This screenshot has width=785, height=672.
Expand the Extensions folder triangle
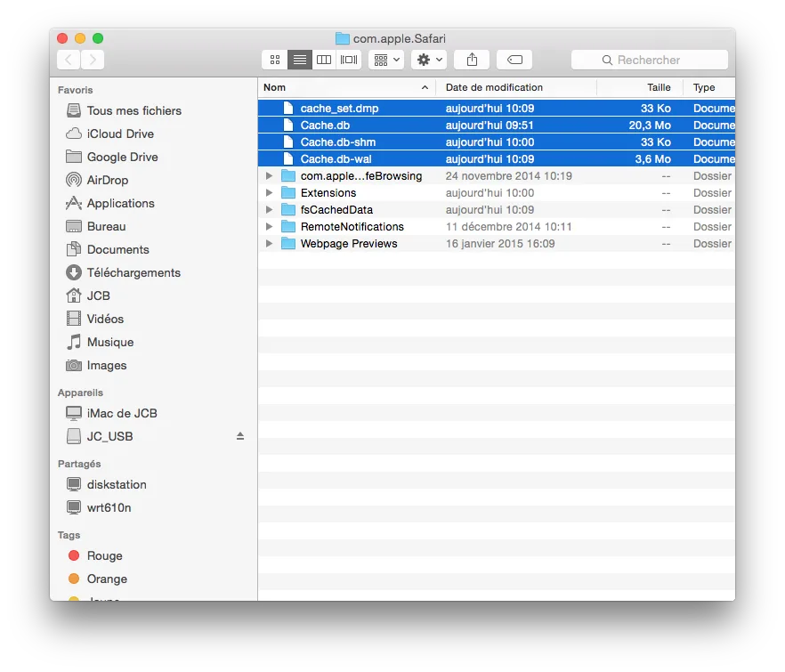click(x=270, y=193)
